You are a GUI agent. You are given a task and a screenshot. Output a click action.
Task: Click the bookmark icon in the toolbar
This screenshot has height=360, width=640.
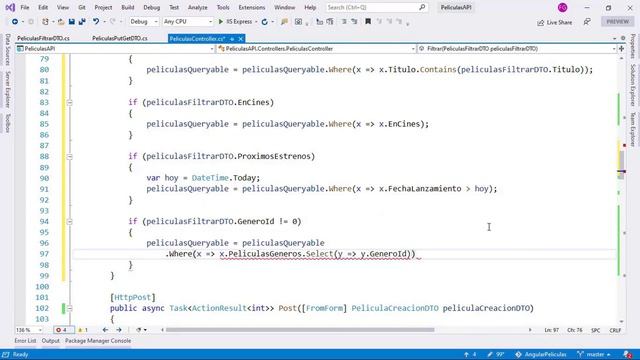[x=368, y=22]
